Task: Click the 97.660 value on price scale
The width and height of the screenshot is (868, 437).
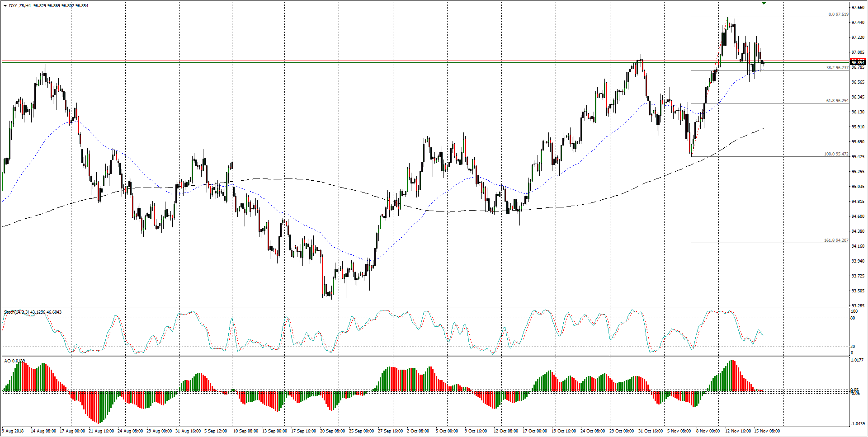Action: [x=858, y=8]
